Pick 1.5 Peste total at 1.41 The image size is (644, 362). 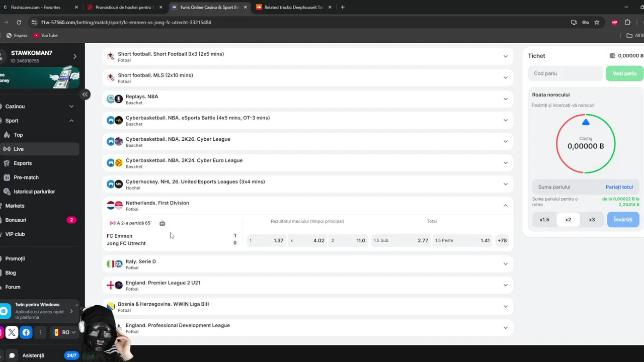coord(462,240)
